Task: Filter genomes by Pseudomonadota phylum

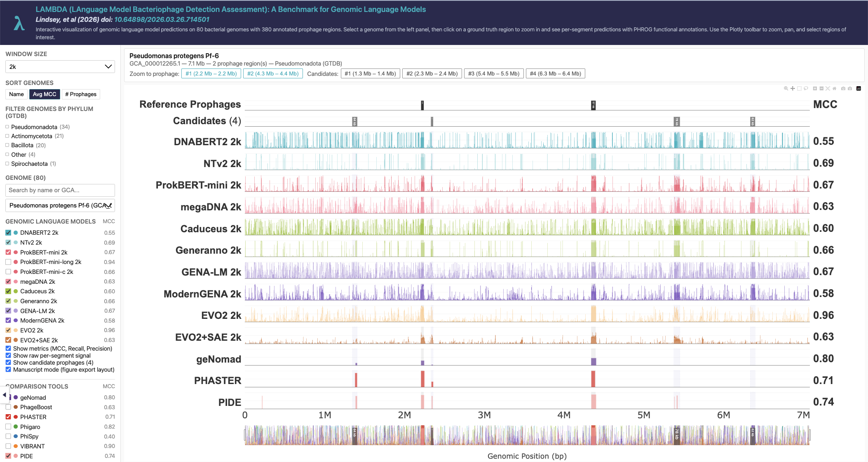Action: [x=7, y=127]
